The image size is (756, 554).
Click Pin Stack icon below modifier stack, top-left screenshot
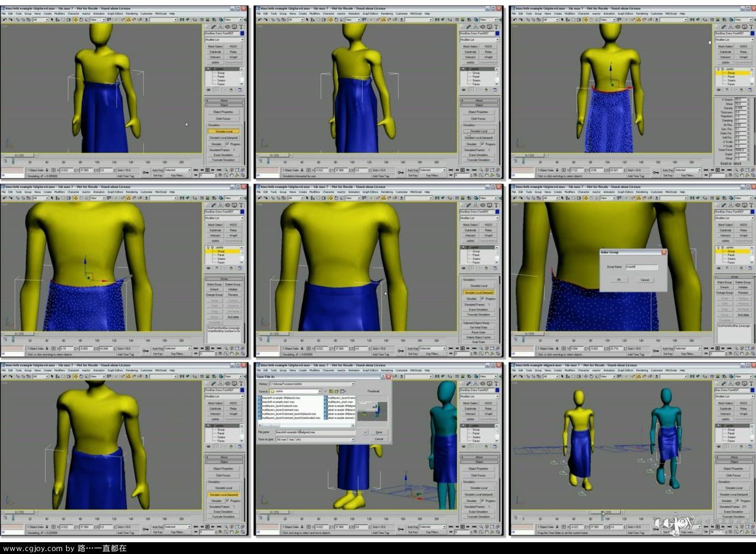(208, 90)
